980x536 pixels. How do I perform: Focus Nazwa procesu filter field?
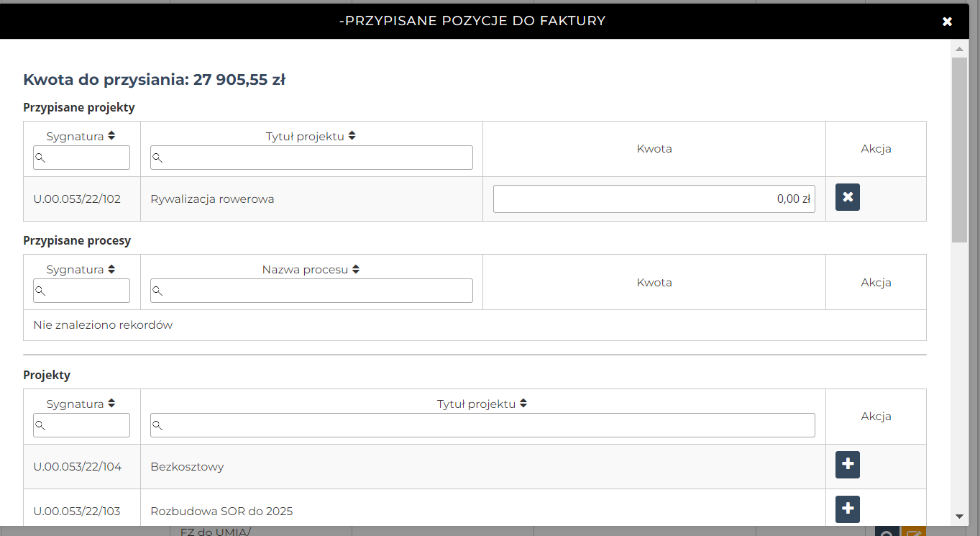(x=311, y=291)
